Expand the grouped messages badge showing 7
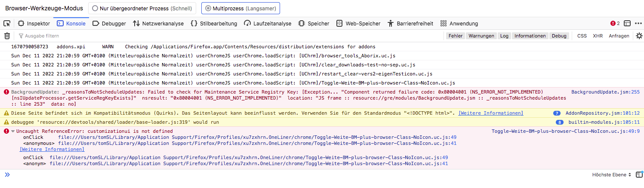Viewport: 644px width, 188px height. pyautogui.click(x=557, y=113)
